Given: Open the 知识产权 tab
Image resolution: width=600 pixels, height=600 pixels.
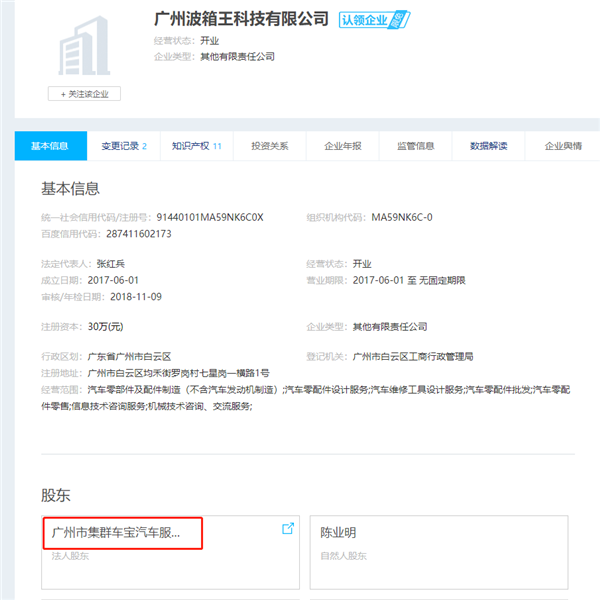Looking at the screenshot, I should coord(197,146).
